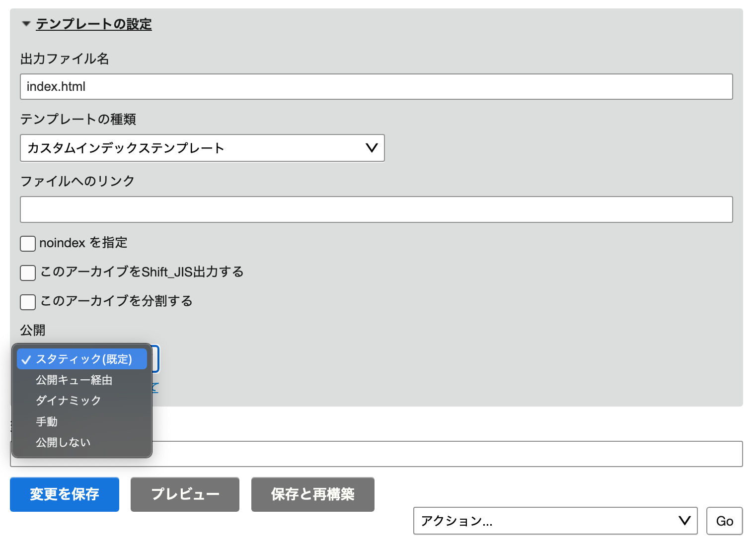The image size is (756, 546).
Task: Click the chevron on the template type selector
Action: 371,148
